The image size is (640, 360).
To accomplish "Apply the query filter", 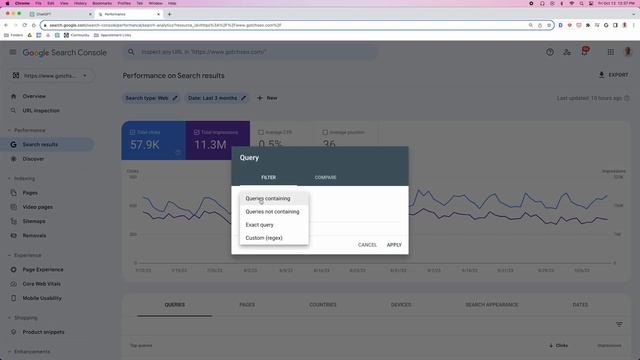I will coord(394,245).
